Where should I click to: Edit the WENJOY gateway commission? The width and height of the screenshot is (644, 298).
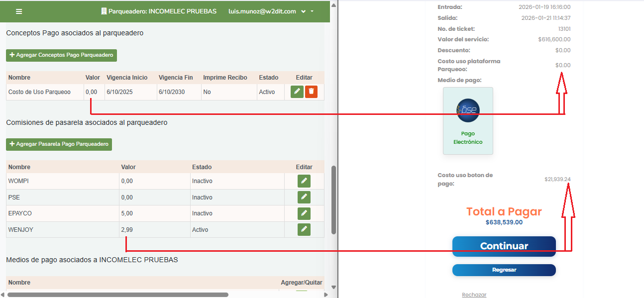304,229
